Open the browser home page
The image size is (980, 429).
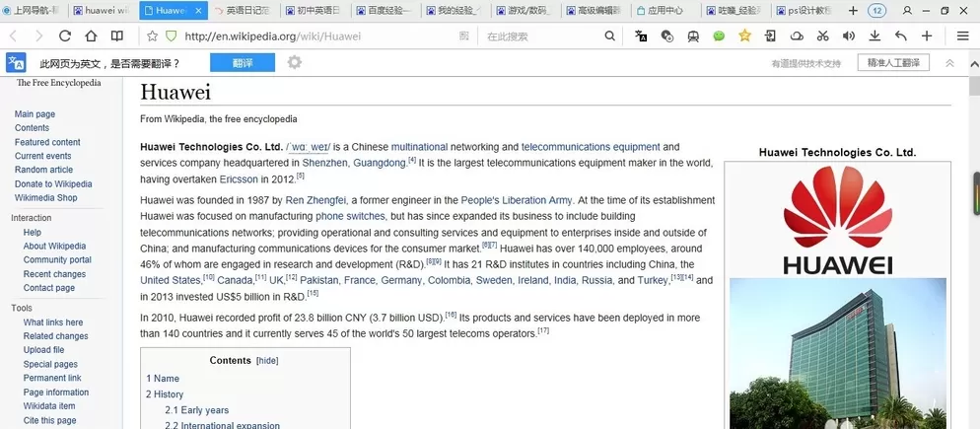[x=91, y=36]
